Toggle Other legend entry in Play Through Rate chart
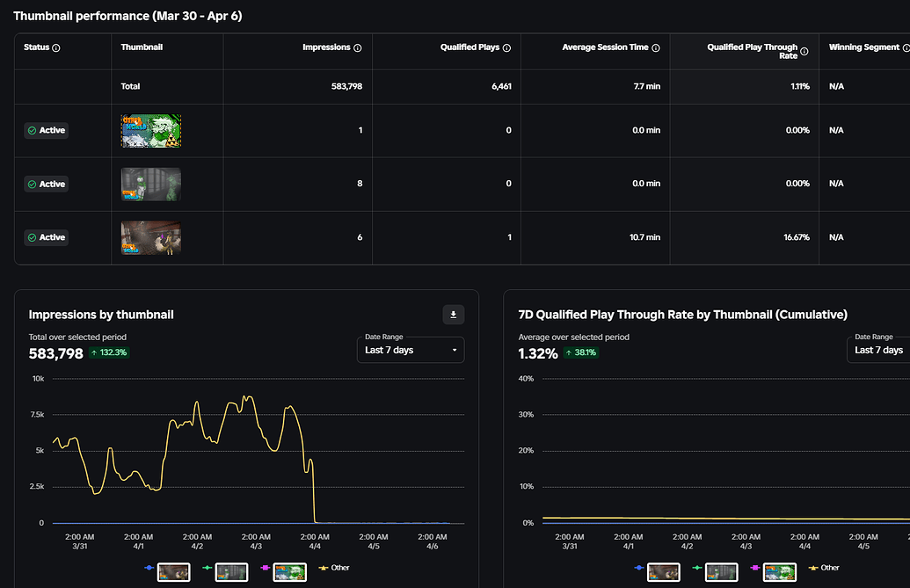910x588 pixels. [x=824, y=568]
